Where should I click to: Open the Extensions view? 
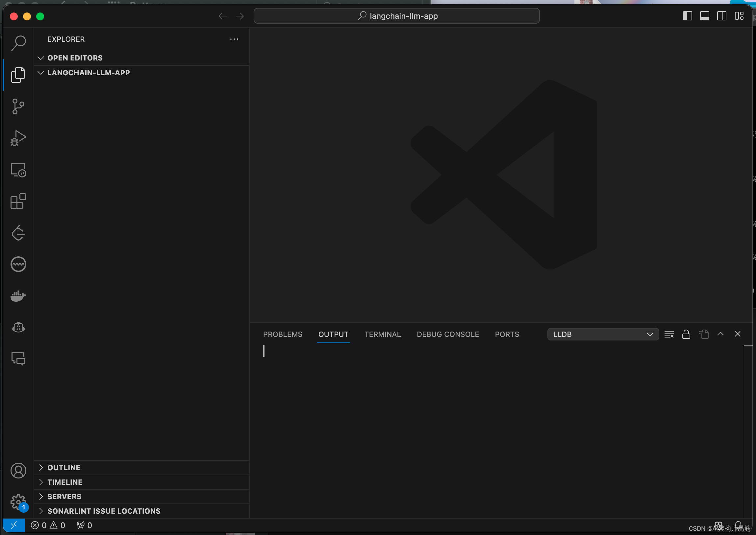pos(18,201)
